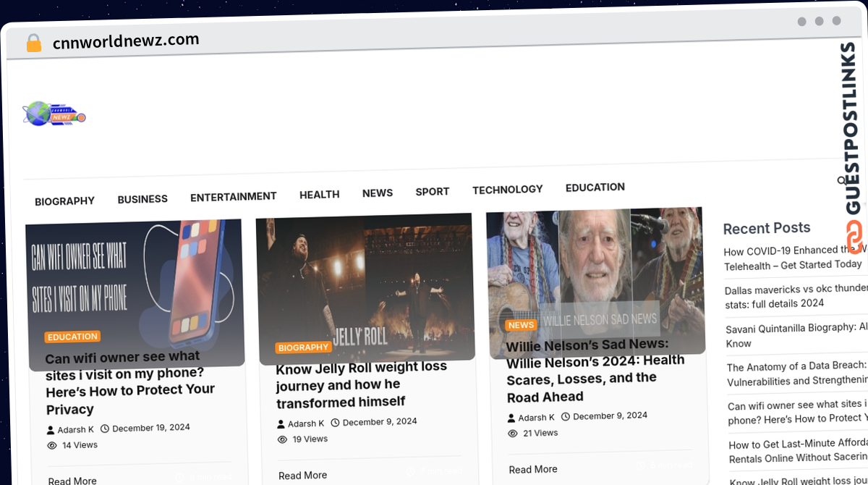Click the 21 Views count
This screenshot has width=868, height=485.
pos(540,433)
